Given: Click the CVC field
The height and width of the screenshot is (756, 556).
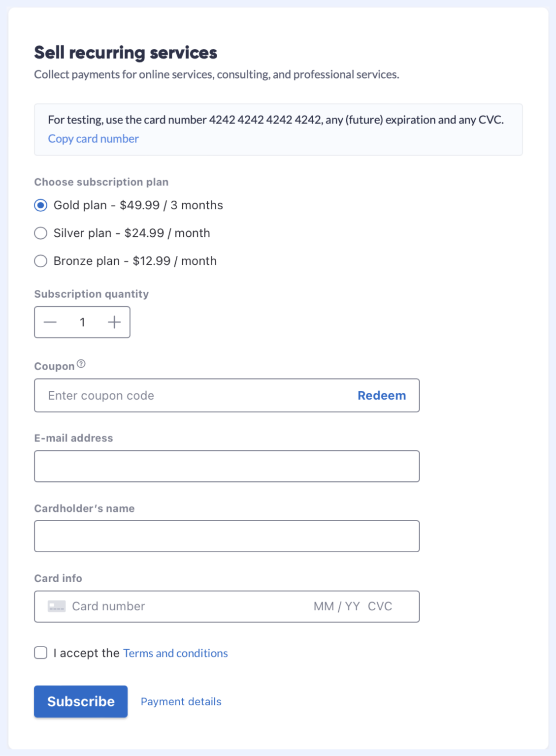Looking at the screenshot, I should coord(382,606).
